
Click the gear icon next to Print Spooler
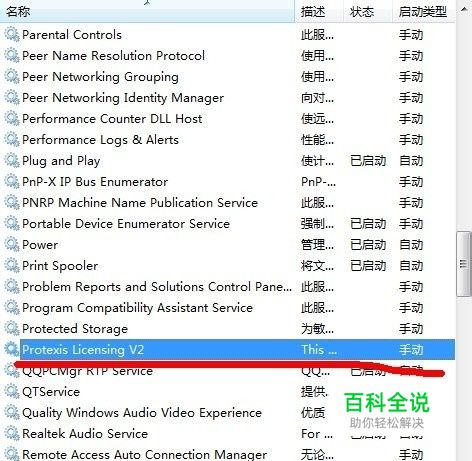coord(12,266)
